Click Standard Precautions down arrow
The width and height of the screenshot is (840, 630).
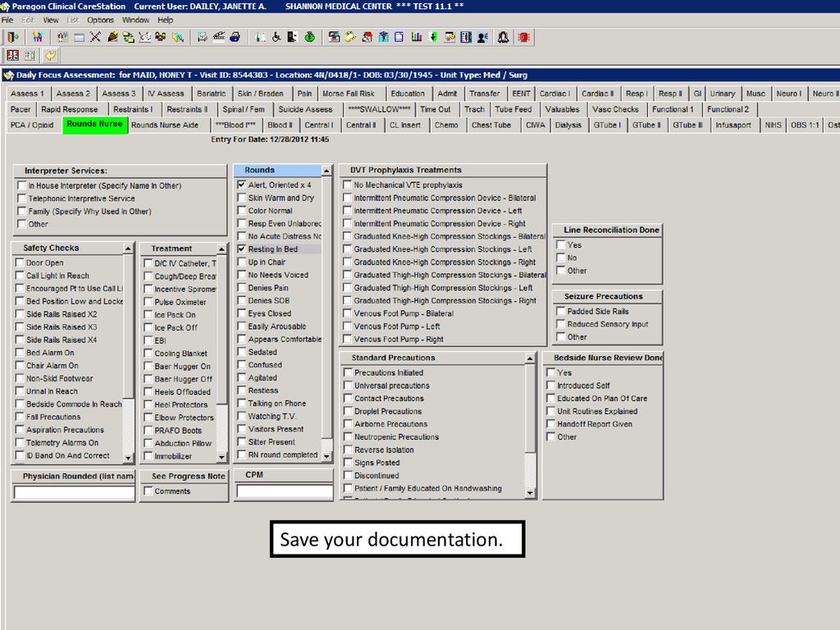point(530,492)
